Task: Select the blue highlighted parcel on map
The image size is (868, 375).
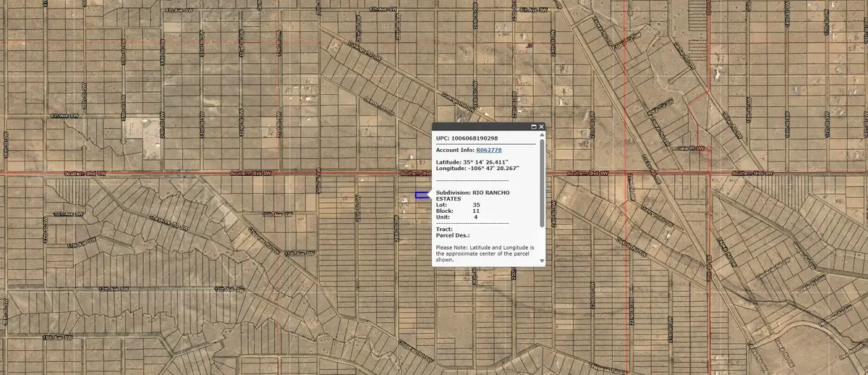Action: pyautogui.click(x=421, y=195)
